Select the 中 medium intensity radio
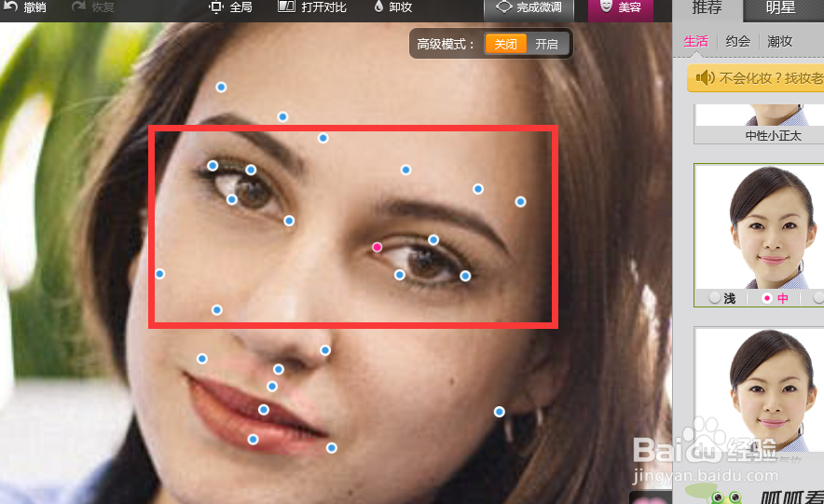Image resolution: width=824 pixels, height=504 pixels. tap(767, 298)
